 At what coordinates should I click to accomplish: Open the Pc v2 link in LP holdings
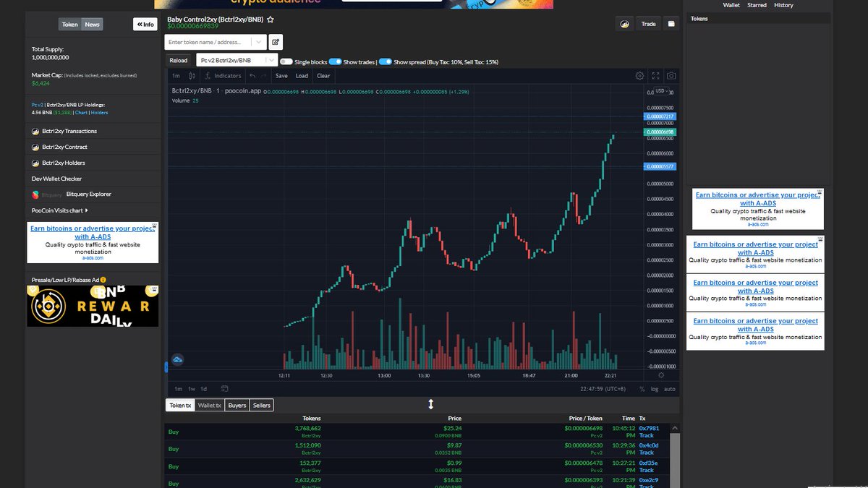38,105
